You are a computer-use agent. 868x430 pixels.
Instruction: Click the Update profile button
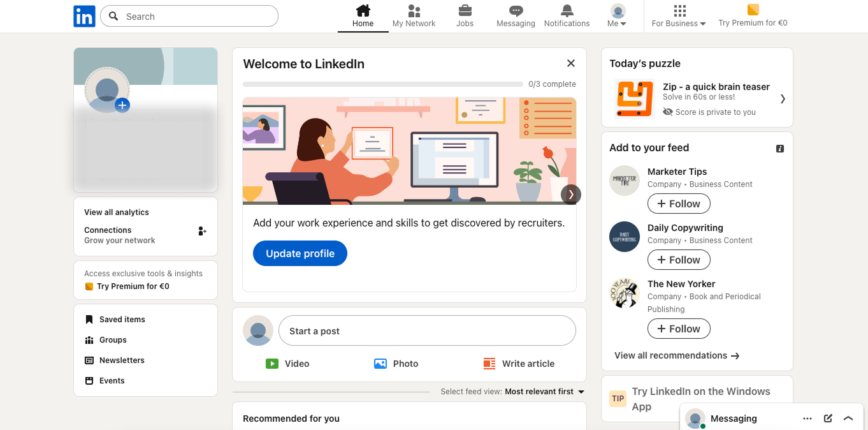click(300, 253)
